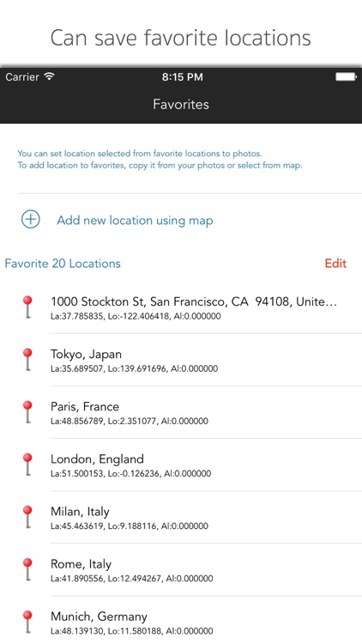This screenshot has width=362, height=644.
Task: Tap the Wi-Fi icon in status bar
Action: (49, 76)
